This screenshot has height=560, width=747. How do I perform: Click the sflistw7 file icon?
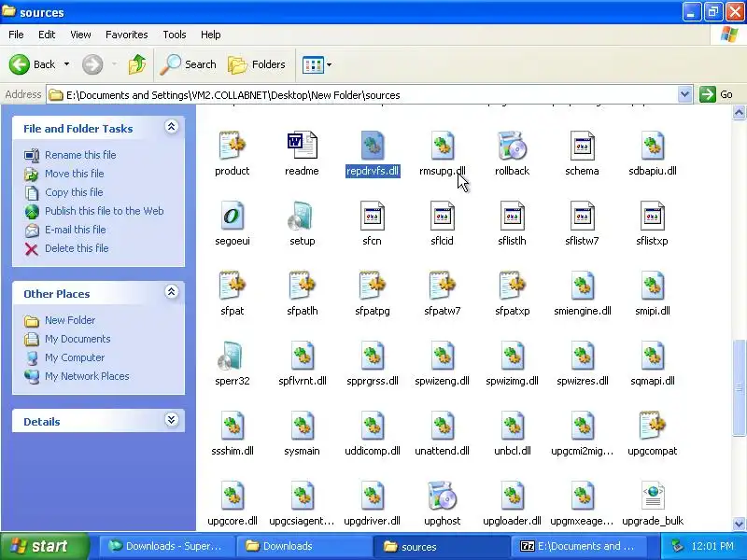click(582, 216)
